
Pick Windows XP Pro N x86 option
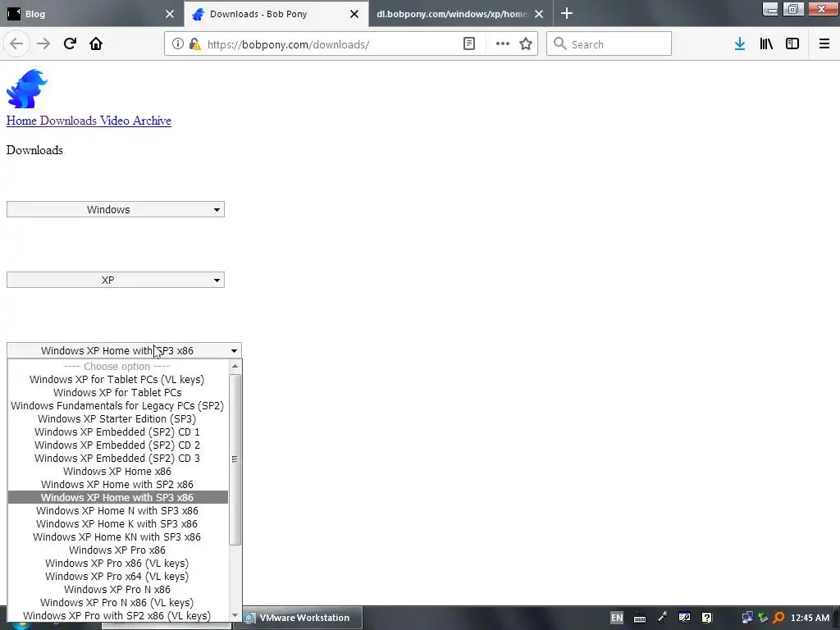[x=117, y=590]
